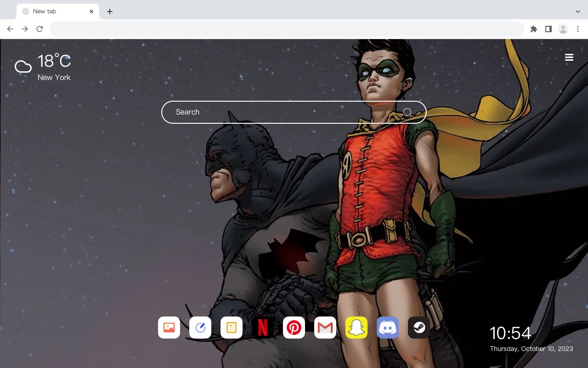The height and width of the screenshot is (368, 588).
Task: Click the Thursday, October 10, 2023 date
Action: tap(531, 349)
